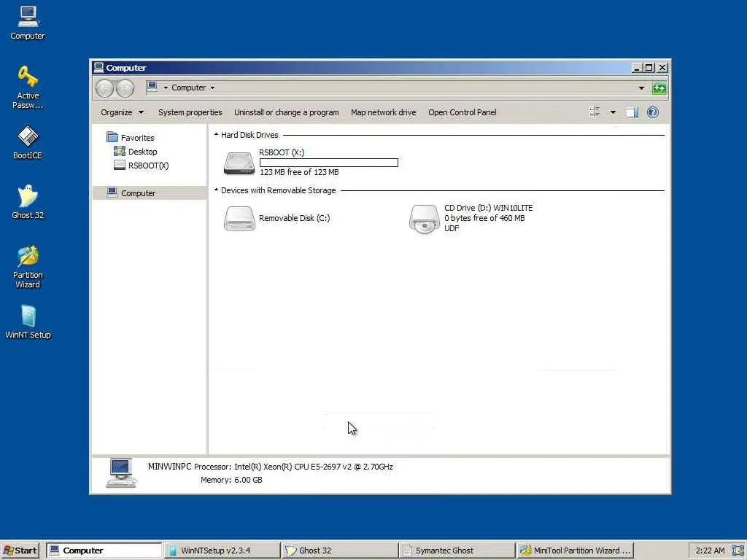
Task: Switch to MiniTool Partition Wizard taskbar button
Action: coord(575,551)
